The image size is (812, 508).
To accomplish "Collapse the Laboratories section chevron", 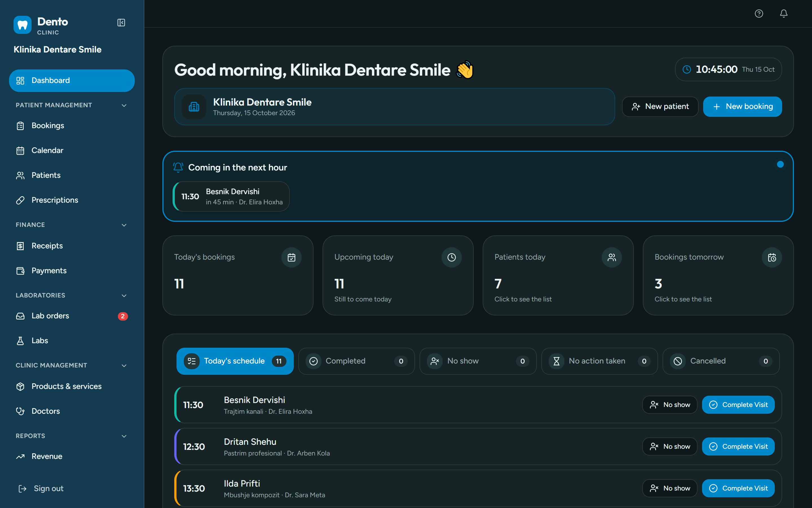I will point(124,295).
